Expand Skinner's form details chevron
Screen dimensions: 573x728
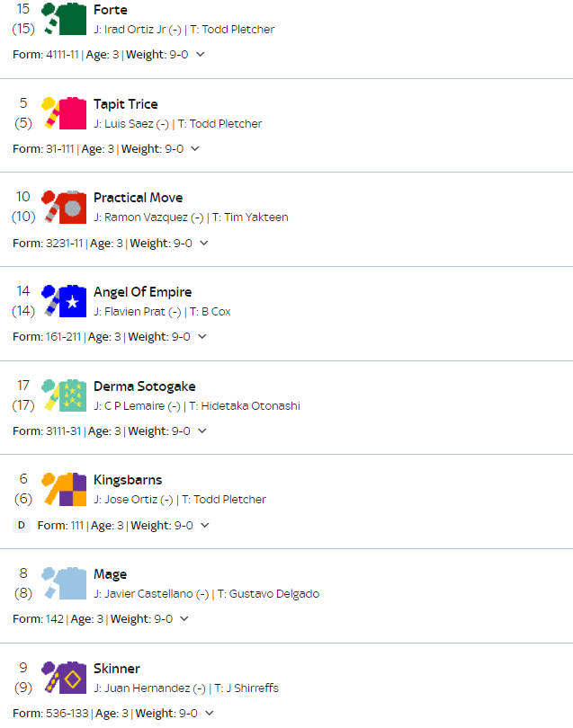coord(210,713)
